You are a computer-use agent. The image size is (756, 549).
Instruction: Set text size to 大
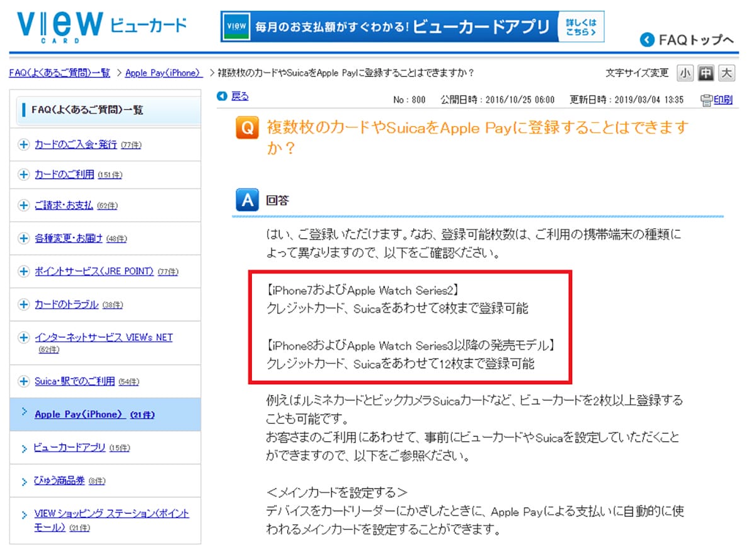pos(727,73)
